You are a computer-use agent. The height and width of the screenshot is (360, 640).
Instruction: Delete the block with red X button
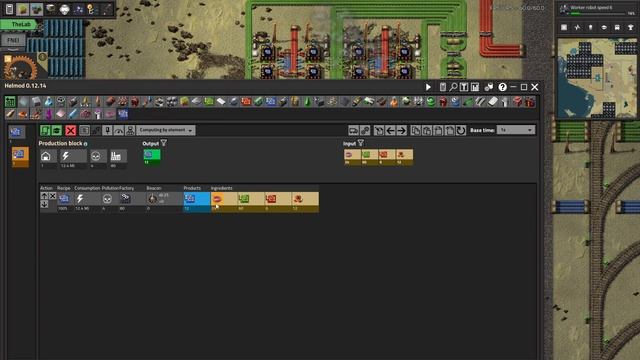pos(71,130)
